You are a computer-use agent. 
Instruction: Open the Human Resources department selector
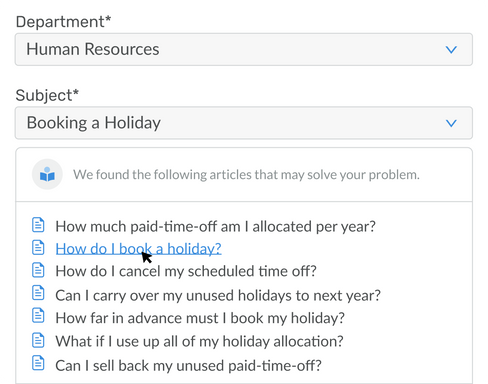pos(244,49)
